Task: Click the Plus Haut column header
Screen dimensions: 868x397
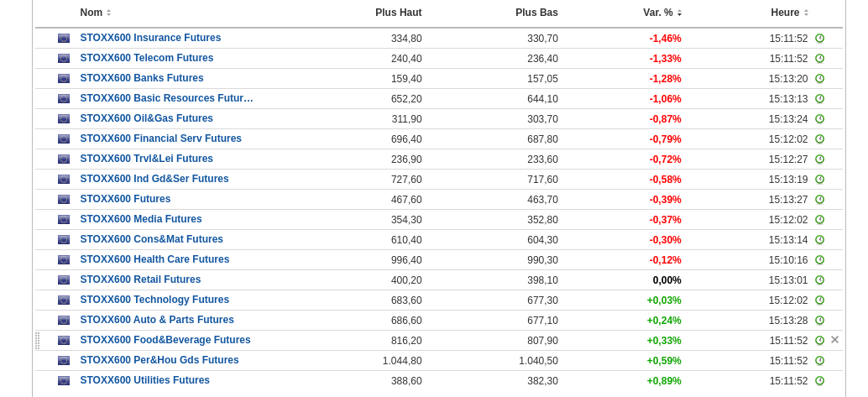Action: [x=398, y=13]
